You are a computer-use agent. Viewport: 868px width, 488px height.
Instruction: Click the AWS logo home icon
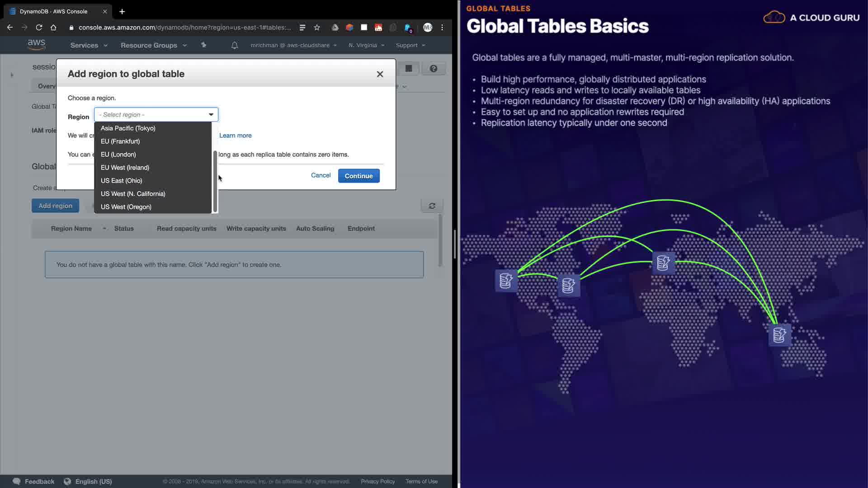tap(36, 44)
